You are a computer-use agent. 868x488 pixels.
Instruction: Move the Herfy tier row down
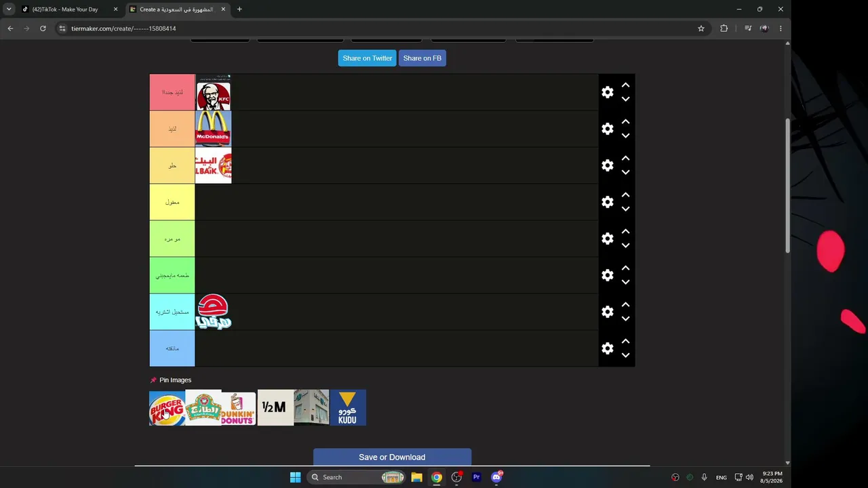pyautogui.click(x=626, y=319)
